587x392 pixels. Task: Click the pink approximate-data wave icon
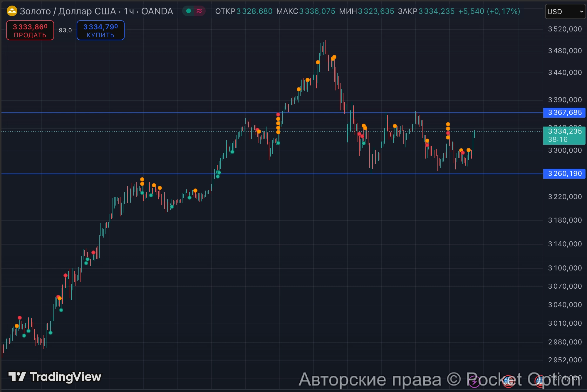pyautogui.click(x=199, y=11)
